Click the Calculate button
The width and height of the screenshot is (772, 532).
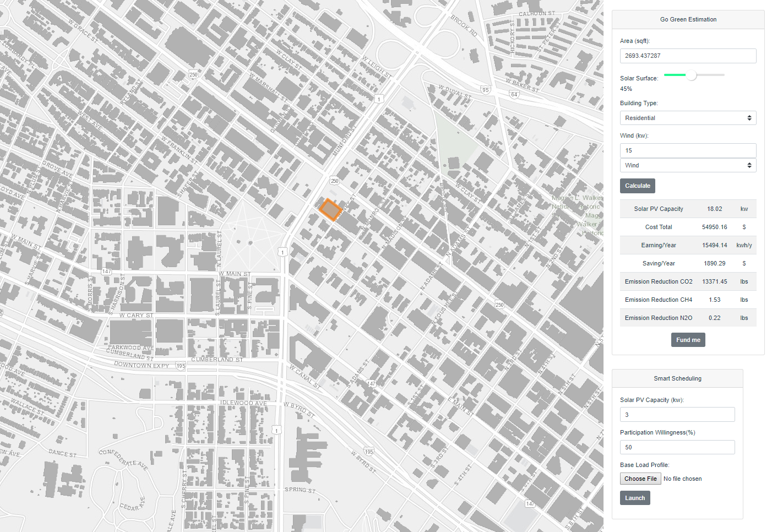(x=637, y=186)
